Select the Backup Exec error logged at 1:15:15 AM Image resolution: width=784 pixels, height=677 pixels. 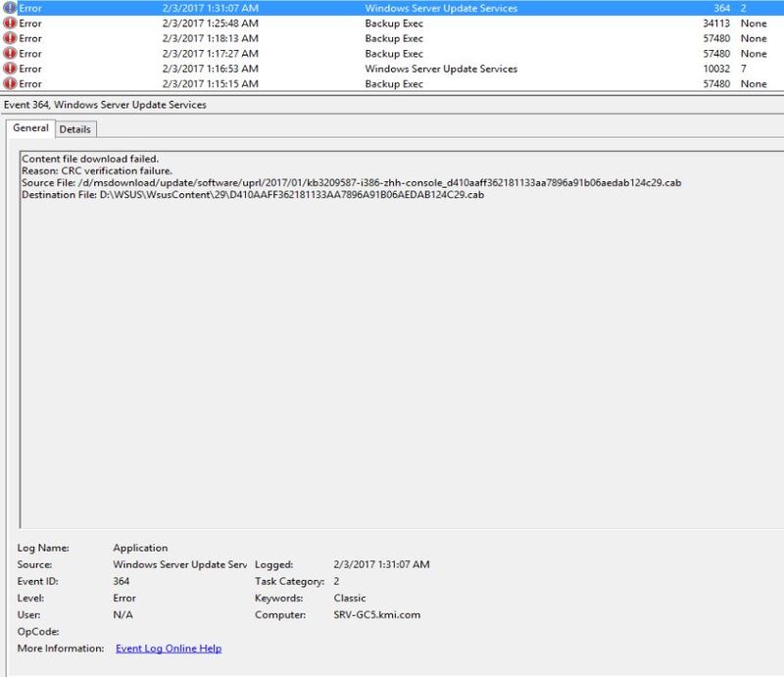coord(294,84)
